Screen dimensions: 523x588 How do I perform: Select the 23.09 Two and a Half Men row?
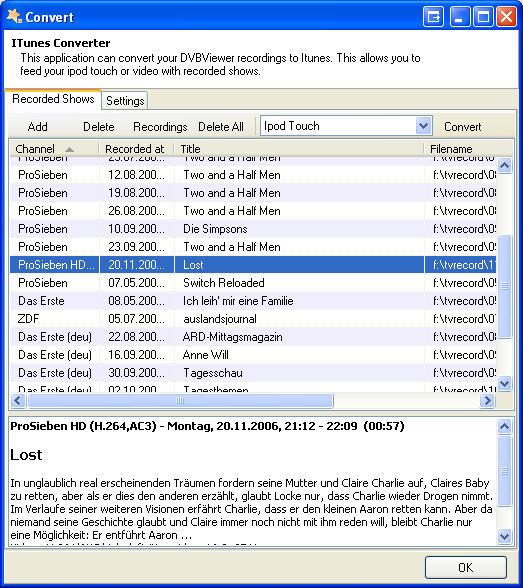(x=253, y=247)
